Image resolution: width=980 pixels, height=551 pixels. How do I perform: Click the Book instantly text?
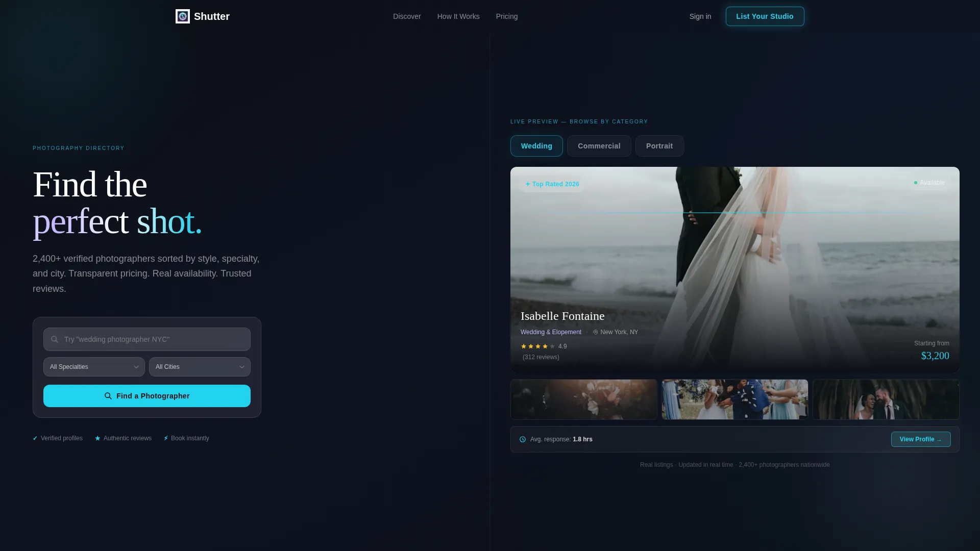[x=190, y=438]
